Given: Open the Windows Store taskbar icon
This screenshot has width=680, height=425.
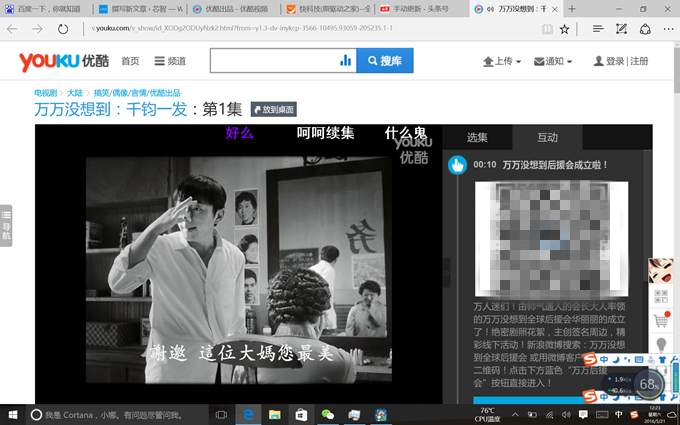Looking at the screenshot, I should 301,415.
